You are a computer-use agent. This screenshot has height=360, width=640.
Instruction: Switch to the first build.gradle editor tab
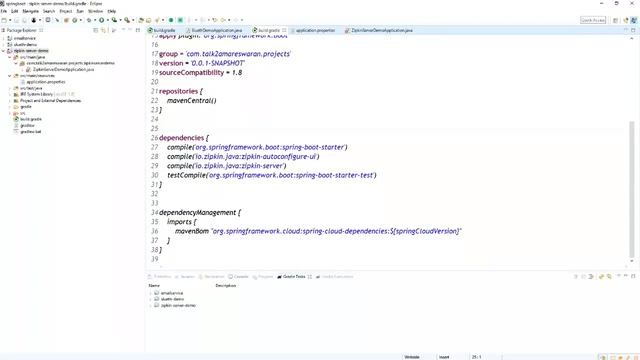pyautogui.click(x=162, y=30)
